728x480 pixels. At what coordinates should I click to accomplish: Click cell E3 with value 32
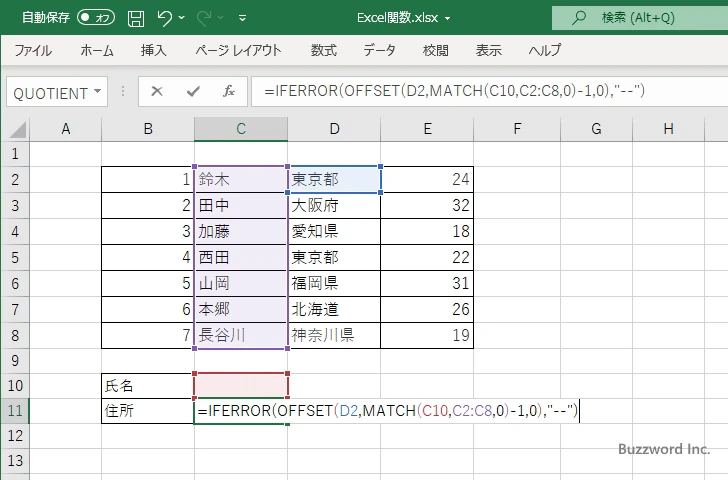pos(427,205)
